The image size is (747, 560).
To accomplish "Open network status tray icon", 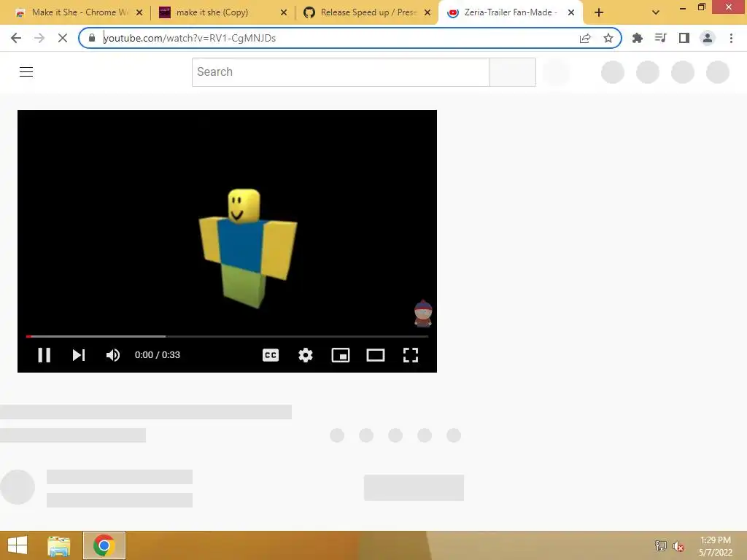I will (660, 545).
